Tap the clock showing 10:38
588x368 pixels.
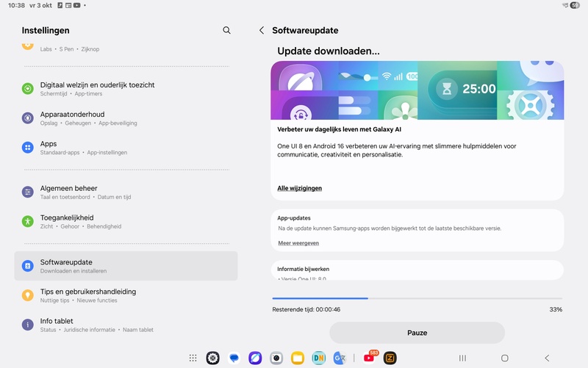(x=16, y=5)
